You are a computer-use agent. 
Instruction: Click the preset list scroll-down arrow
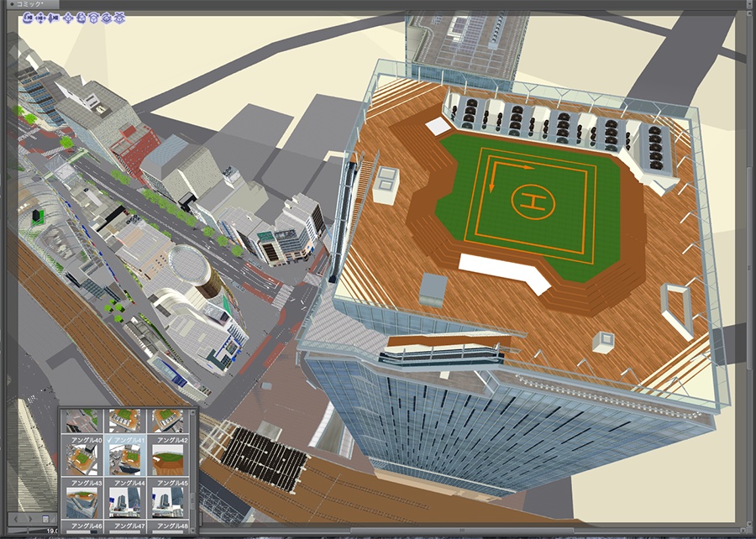193,530
